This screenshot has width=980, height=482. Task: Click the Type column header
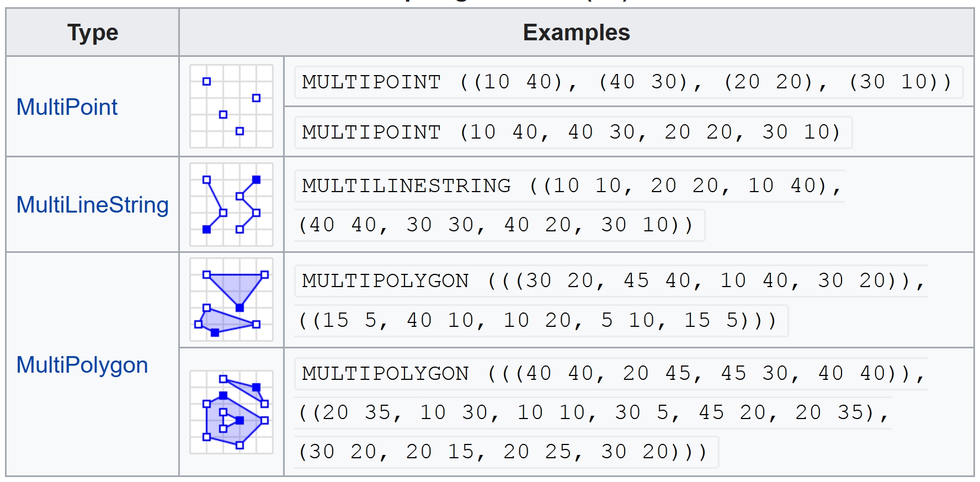point(93,33)
